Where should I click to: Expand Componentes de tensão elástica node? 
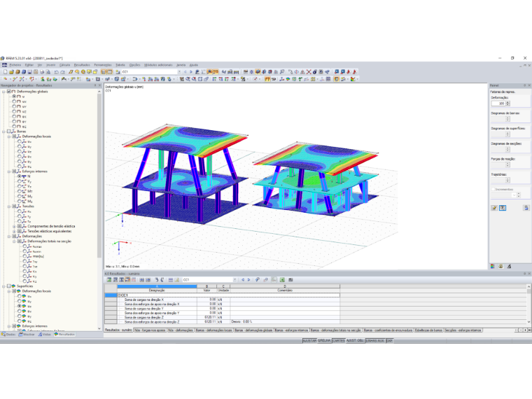(x=14, y=226)
